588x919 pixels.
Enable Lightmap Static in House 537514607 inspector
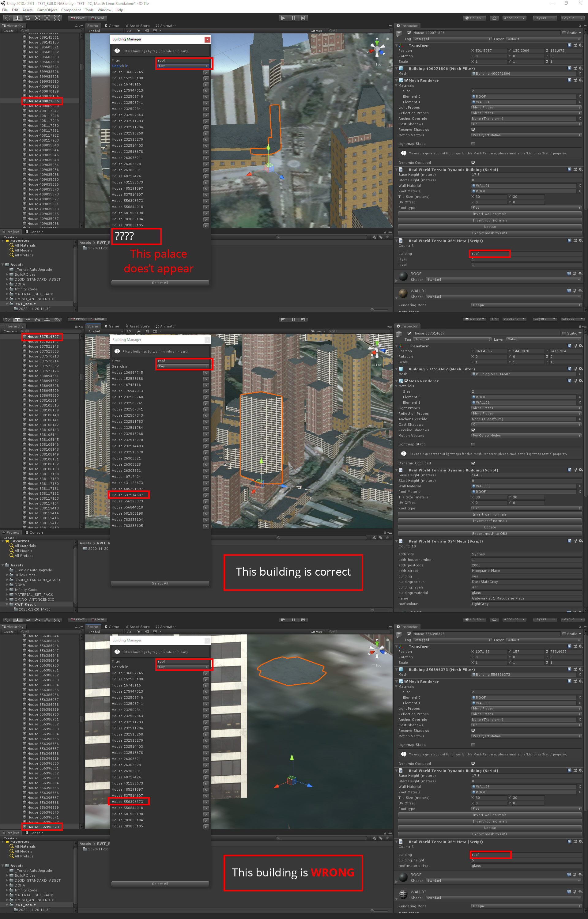point(473,444)
